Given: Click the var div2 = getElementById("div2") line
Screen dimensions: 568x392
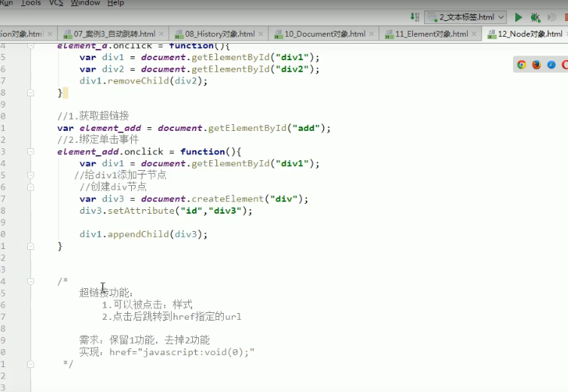Looking at the screenshot, I should [200, 69].
